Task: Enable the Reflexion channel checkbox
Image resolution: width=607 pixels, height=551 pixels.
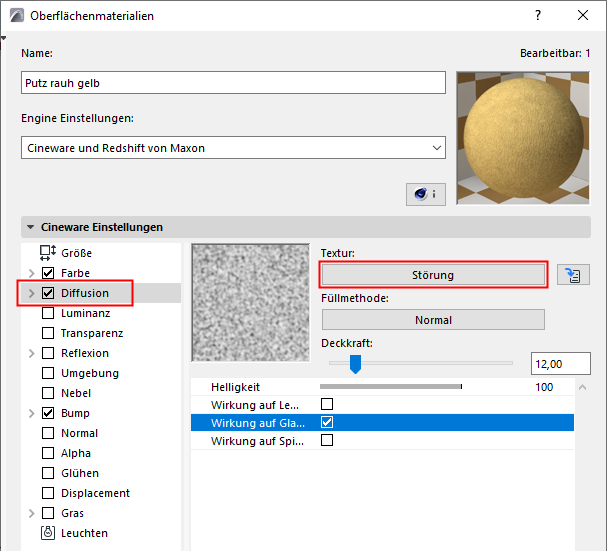Action: pyautogui.click(x=48, y=353)
